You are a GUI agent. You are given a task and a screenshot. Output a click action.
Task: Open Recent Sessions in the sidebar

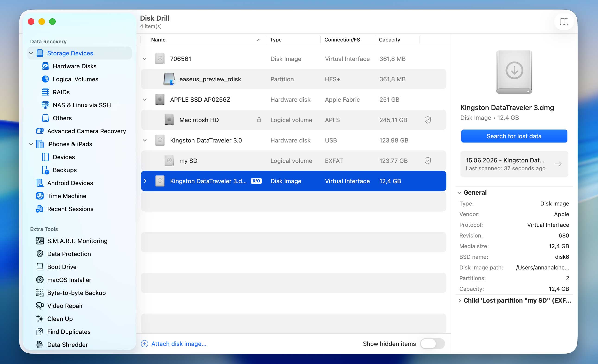click(70, 209)
